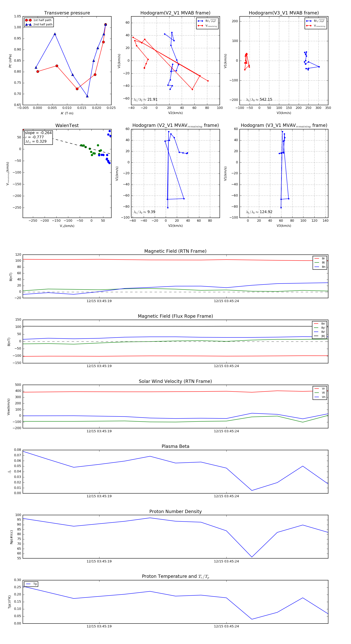The width and height of the screenshot is (351, 644).
Task: Click the 'M_A = 0.329' annotation
Action: 36,141
